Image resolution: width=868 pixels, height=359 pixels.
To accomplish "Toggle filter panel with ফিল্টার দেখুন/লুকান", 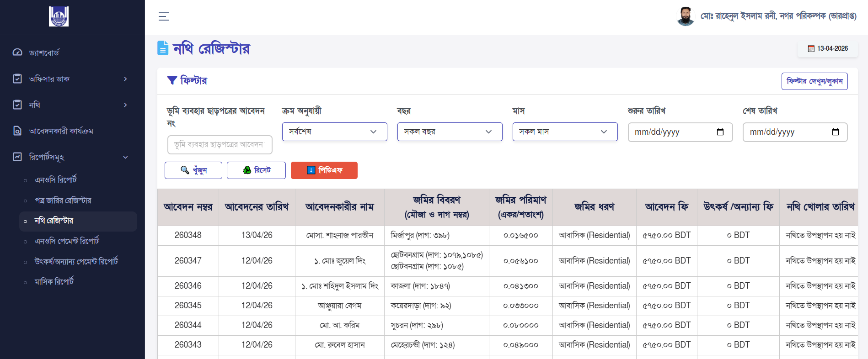I will coord(814,81).
